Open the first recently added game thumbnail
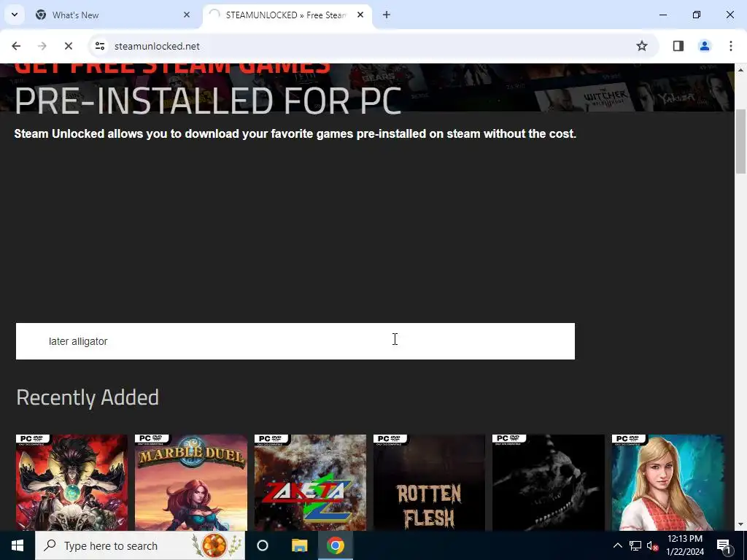Screen dimensions: 747x560 click(x=71, y=483)
